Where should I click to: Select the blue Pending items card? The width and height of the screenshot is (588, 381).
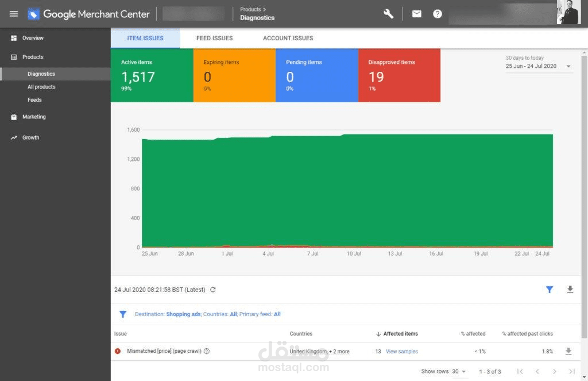(x=317, y=75)
